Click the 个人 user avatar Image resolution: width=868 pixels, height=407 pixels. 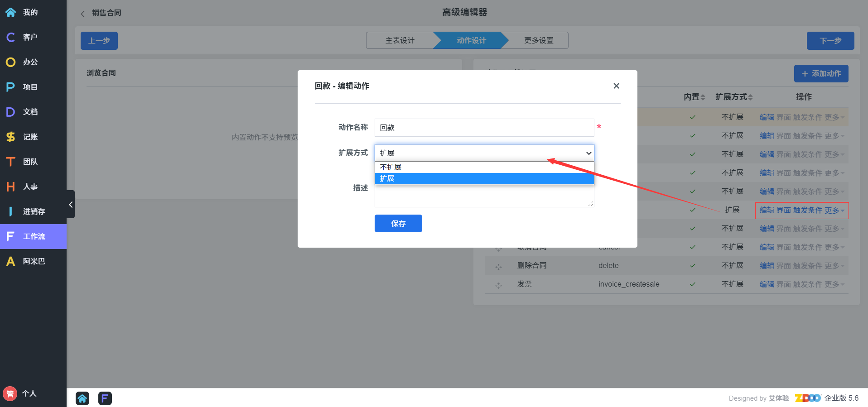[x=10, y=393]
